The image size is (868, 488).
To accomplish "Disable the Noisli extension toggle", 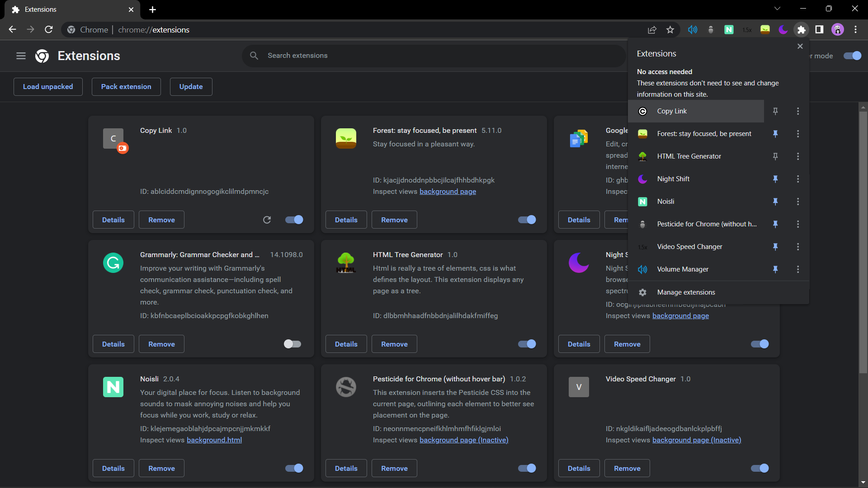I will pyautogui.click(x=294, y=468).
